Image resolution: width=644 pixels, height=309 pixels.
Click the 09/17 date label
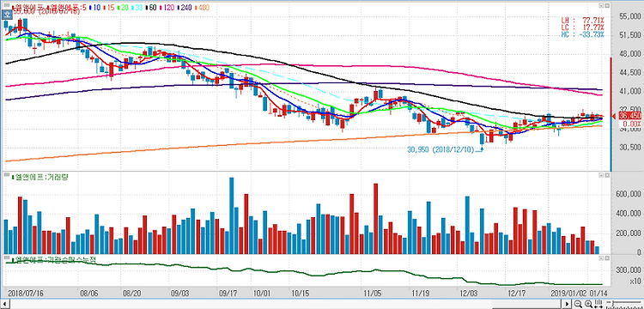point(228,294)
